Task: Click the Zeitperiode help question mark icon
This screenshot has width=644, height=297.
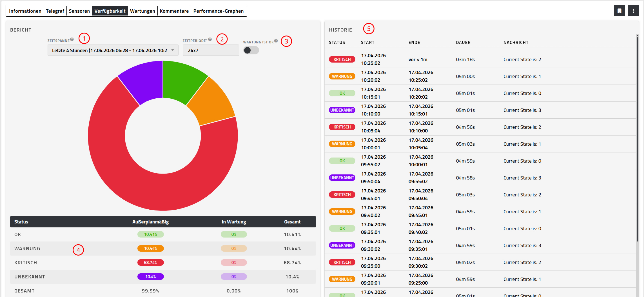Action: tap(210, 39)
